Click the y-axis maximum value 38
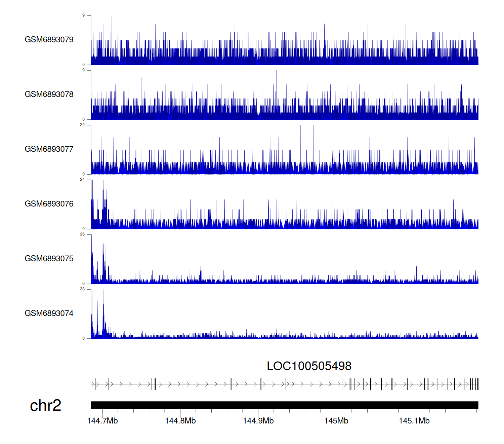This screenshot has height=444, width=504. (x=82, y=289)
